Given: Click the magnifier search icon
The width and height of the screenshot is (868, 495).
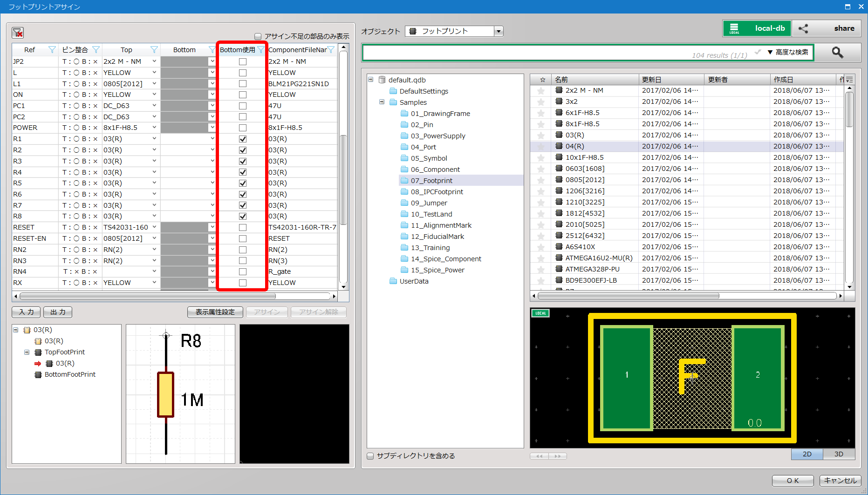Looking at the screenshot, I should coord(837,53).
